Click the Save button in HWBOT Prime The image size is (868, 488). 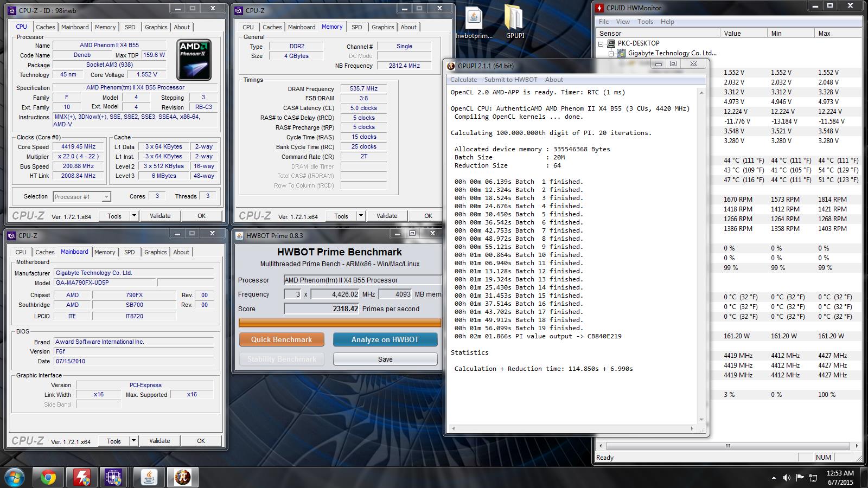coord(385,359)
